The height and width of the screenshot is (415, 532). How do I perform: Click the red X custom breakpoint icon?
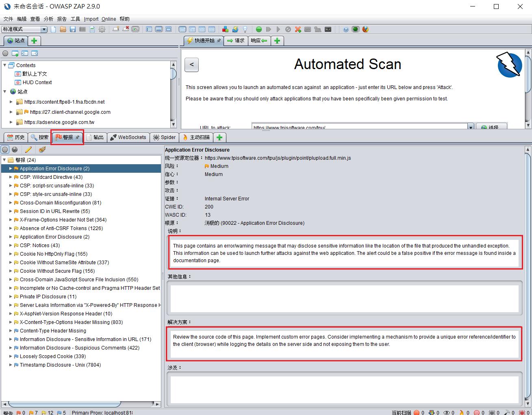[298, 29]
